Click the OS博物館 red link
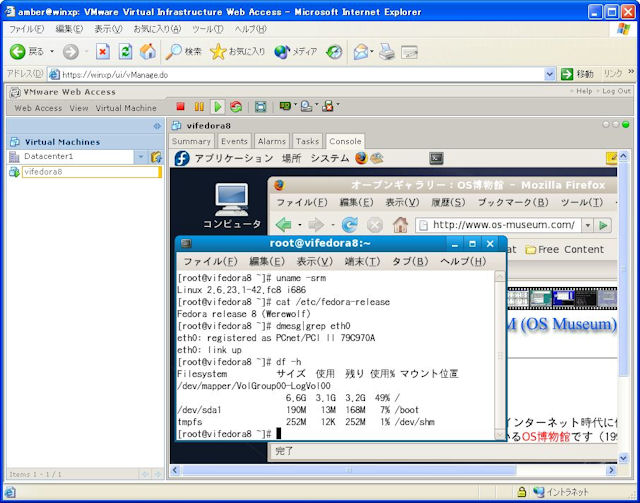Viewport: 640px width, 503px height. 546,436
